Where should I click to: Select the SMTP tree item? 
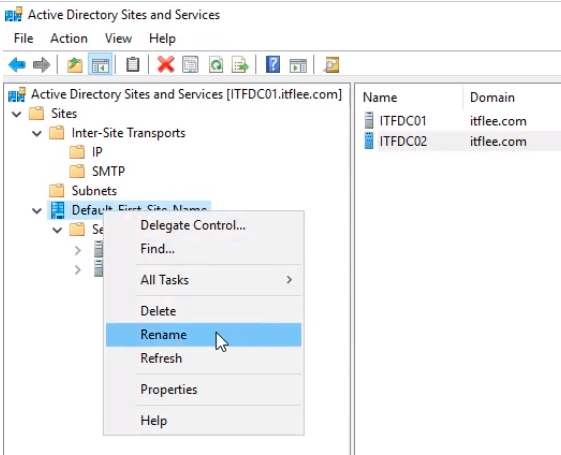(x=108, y=171)
